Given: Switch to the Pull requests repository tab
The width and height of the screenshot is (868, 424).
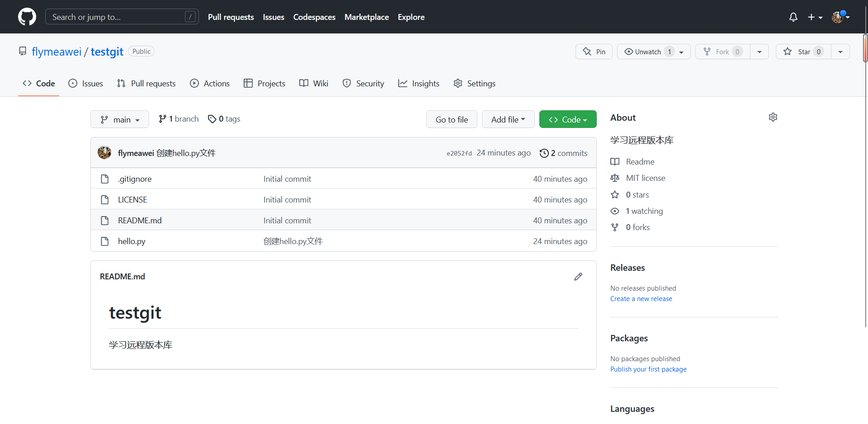Looking at the screenshot, I should 146,83.
